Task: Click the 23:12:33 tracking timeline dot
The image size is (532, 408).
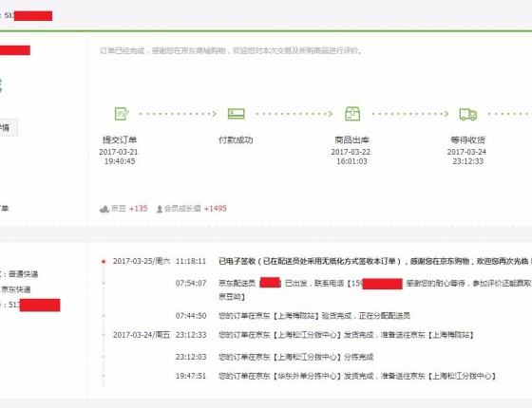Action: [104, 335]
